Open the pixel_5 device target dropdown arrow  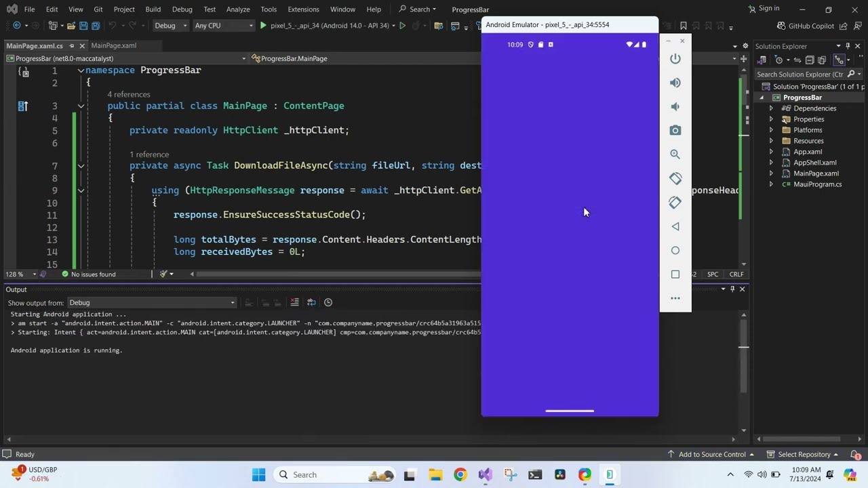(x=395, y=26)
